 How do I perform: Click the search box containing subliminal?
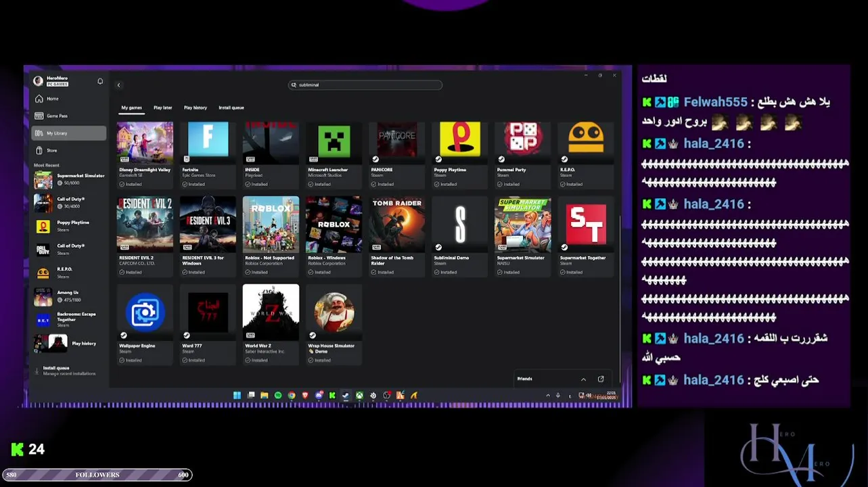click(365, 85)
